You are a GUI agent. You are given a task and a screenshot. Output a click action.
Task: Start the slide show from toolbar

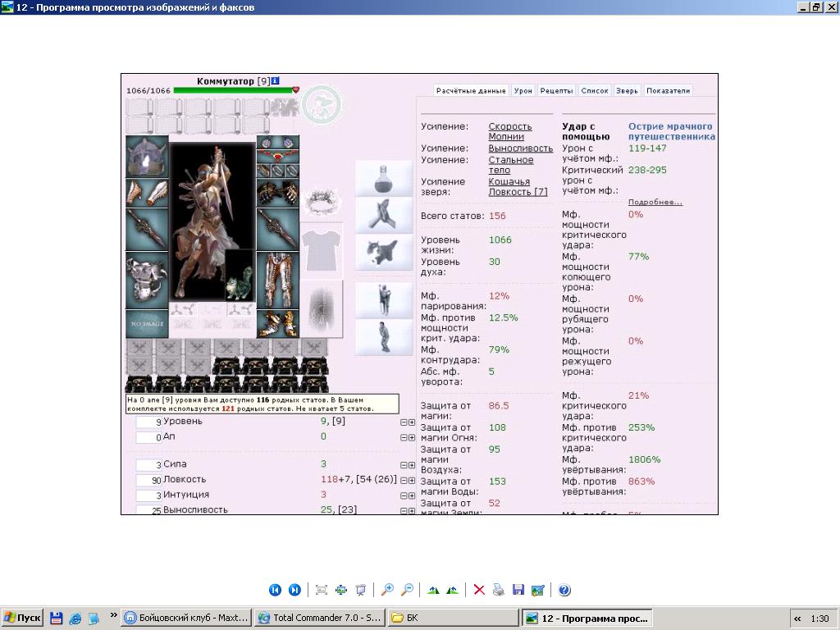tap(361, 590)
